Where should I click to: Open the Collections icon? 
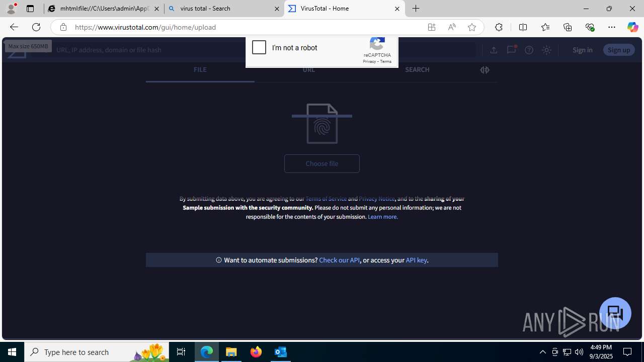(568, 27)
